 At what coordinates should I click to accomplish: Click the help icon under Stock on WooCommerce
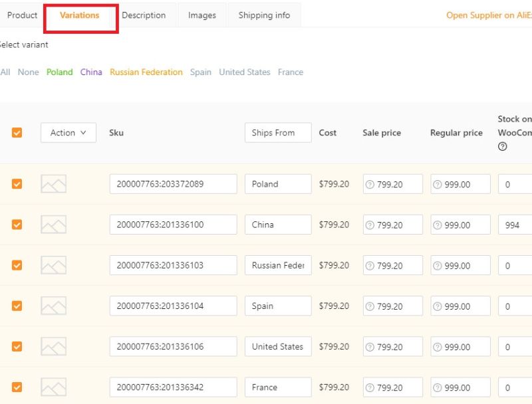(502, 147)
